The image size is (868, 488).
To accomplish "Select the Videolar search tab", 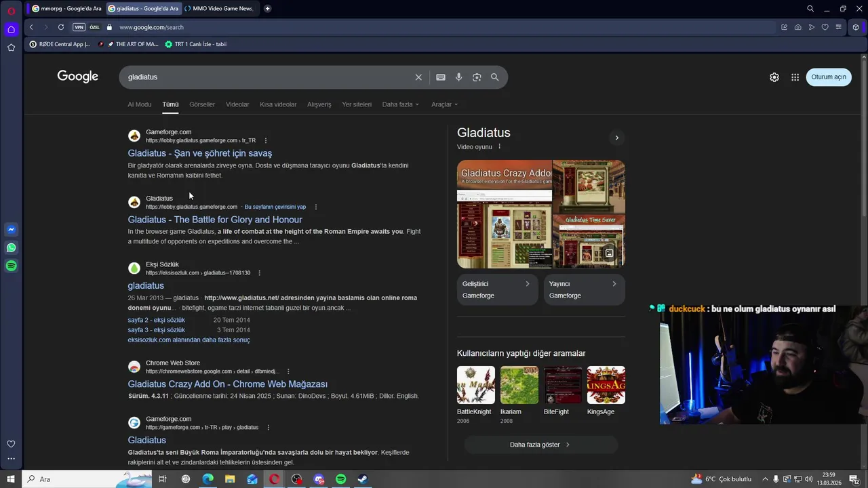I will [237, 104].
